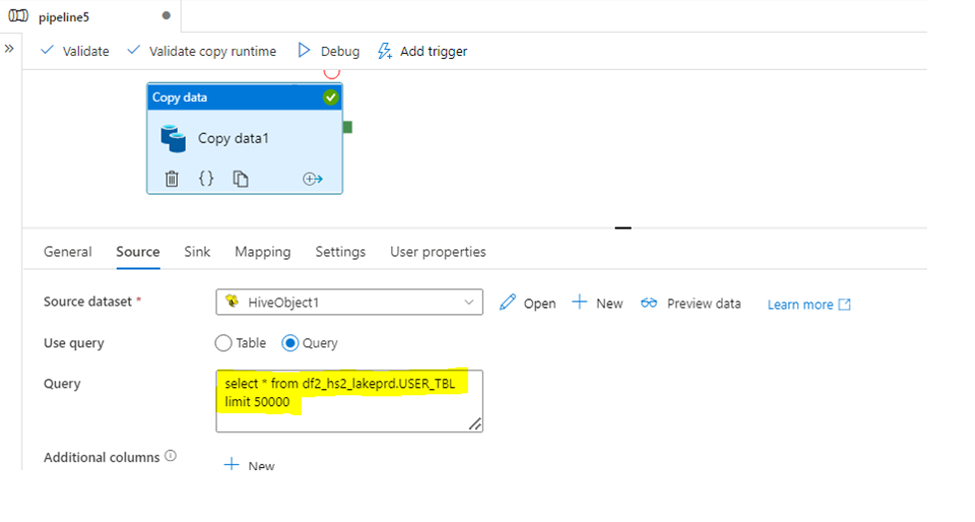
Task: Add output connection arrow on Copy data1
Action: 313,179
